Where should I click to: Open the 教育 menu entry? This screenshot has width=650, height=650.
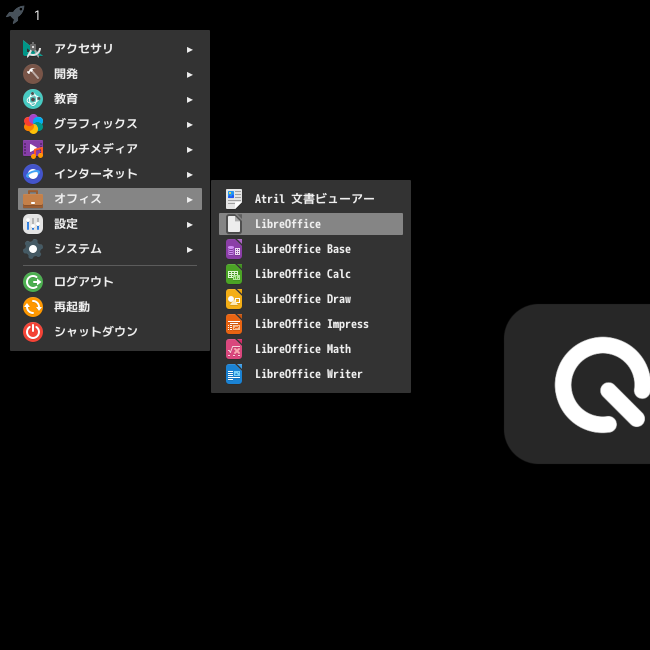110,99
